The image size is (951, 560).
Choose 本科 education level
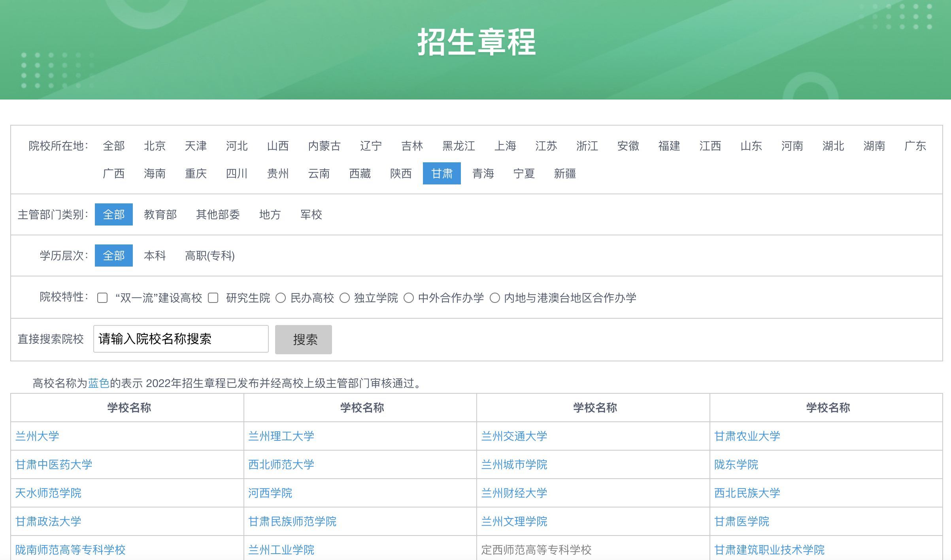point(155,256)
